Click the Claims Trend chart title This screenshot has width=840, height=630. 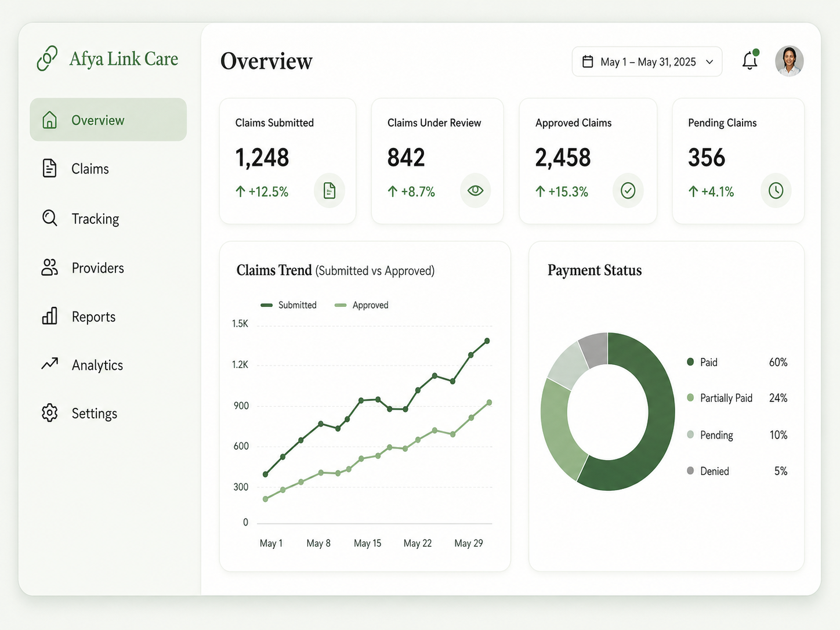click(335, 270)
